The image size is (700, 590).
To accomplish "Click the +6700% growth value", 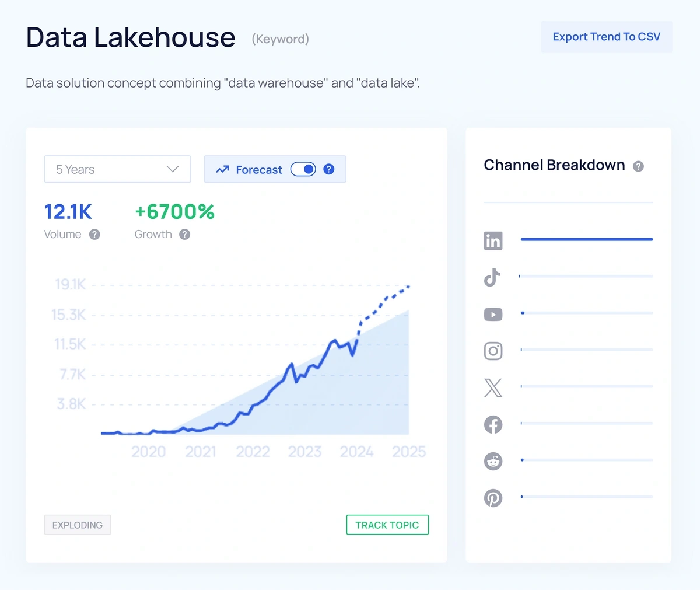I will [174, 212].
